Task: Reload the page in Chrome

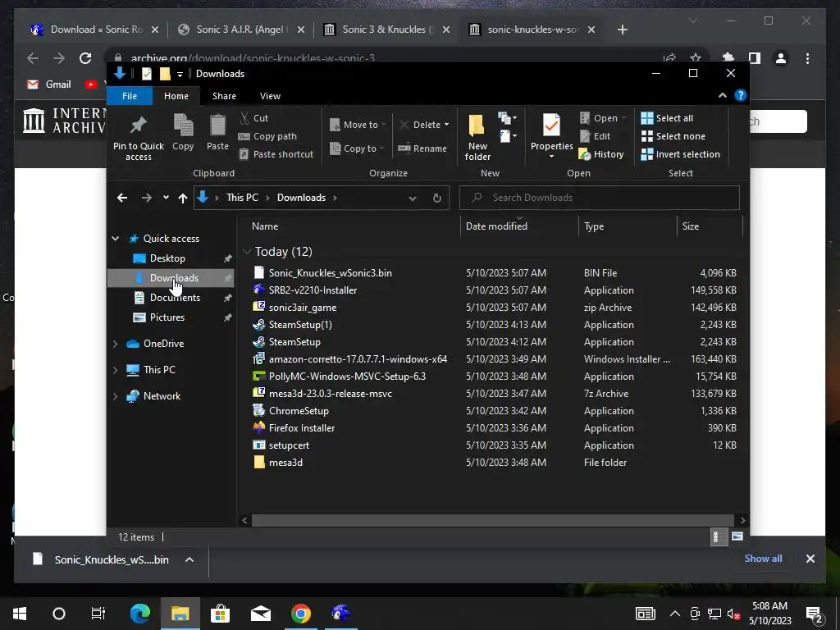Action: (85, 58)
